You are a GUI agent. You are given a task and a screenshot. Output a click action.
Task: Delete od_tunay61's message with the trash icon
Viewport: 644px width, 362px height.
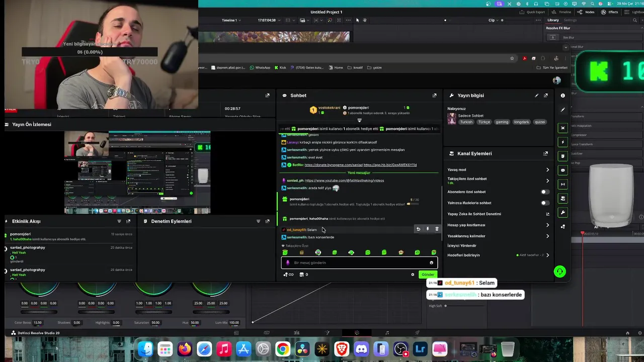[437, 229]
